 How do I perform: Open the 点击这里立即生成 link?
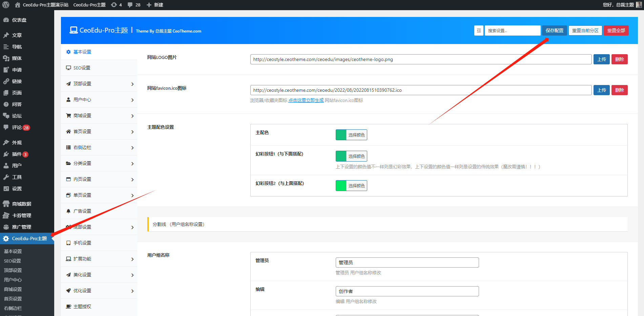click(x=306, y=100)
